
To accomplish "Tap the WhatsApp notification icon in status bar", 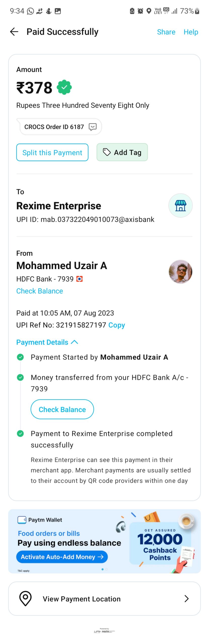I will tap(30, 11).
